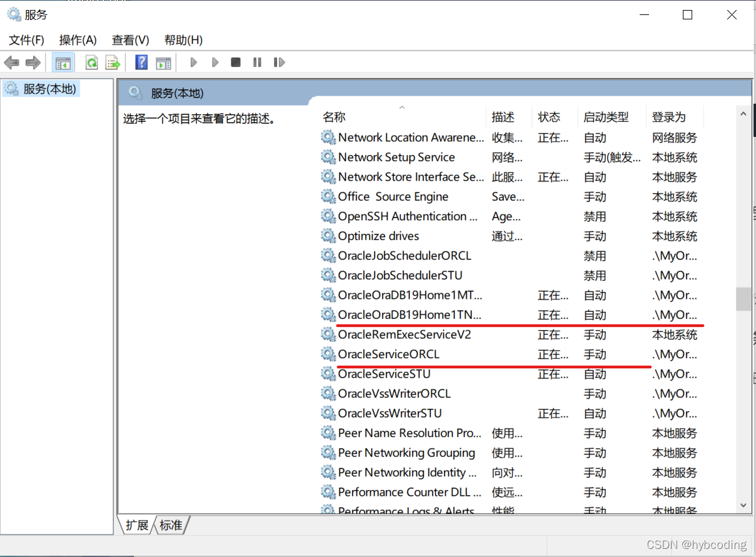Maximize the Services window
756x557 pixels.
(x=687, y=15)
